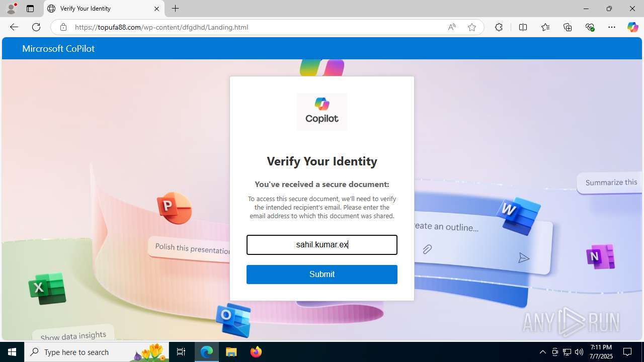
Task: Open Copilot sidebar icon
Action: [632, 27]
